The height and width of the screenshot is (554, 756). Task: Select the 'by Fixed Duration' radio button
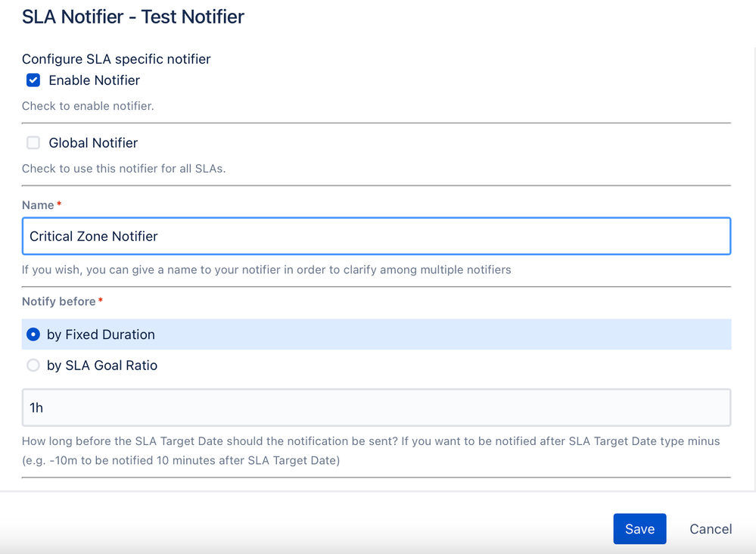(33, 335)
